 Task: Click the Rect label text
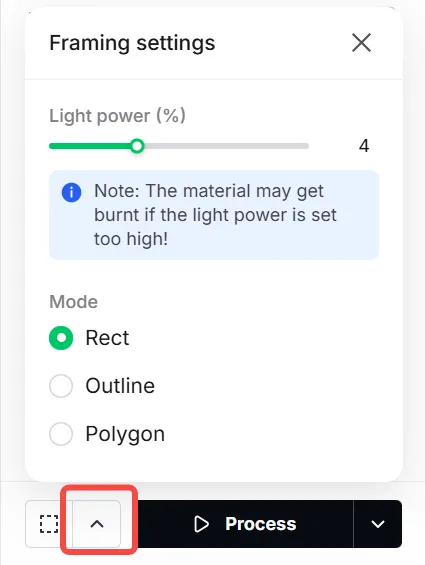click(107, 338)
